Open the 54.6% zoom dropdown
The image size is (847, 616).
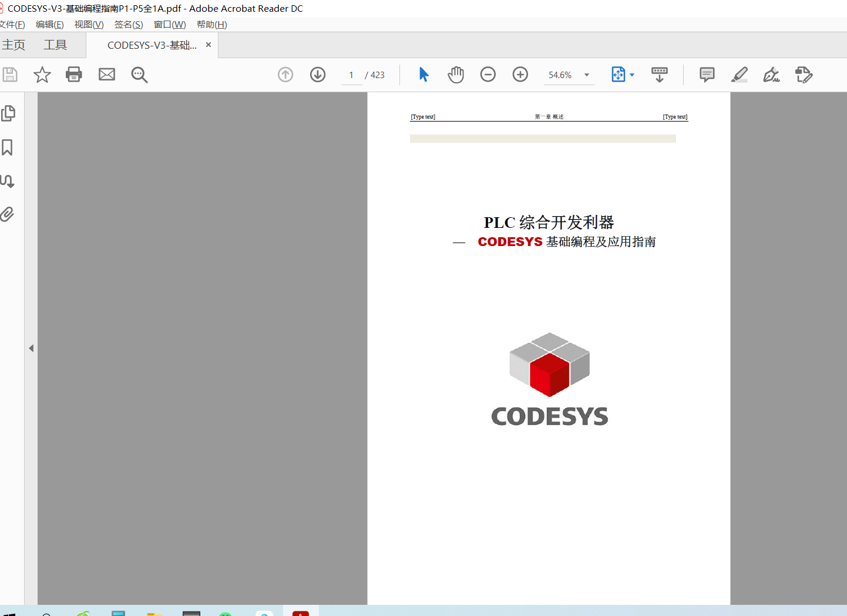[x=587, y=75]
